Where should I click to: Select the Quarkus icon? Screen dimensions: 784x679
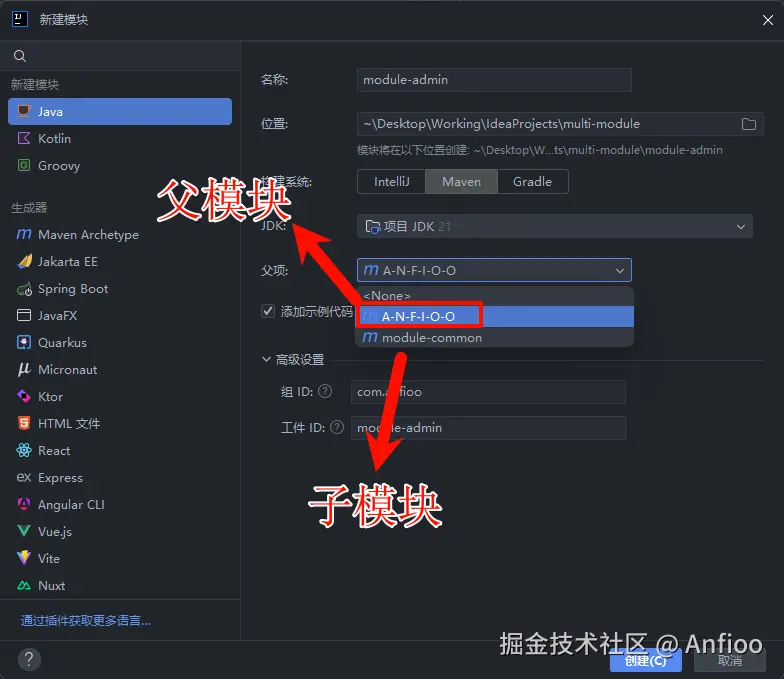[24, 342]
